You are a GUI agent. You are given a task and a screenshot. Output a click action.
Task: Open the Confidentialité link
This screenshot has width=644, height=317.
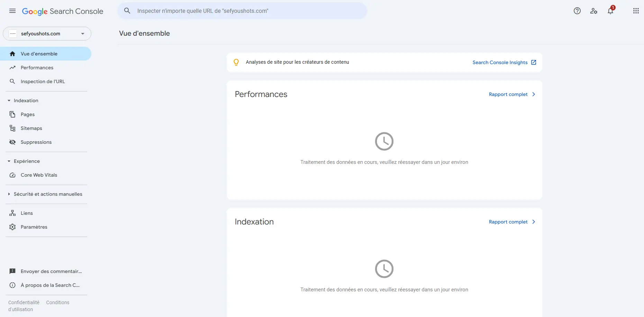[x=24, y=302]
